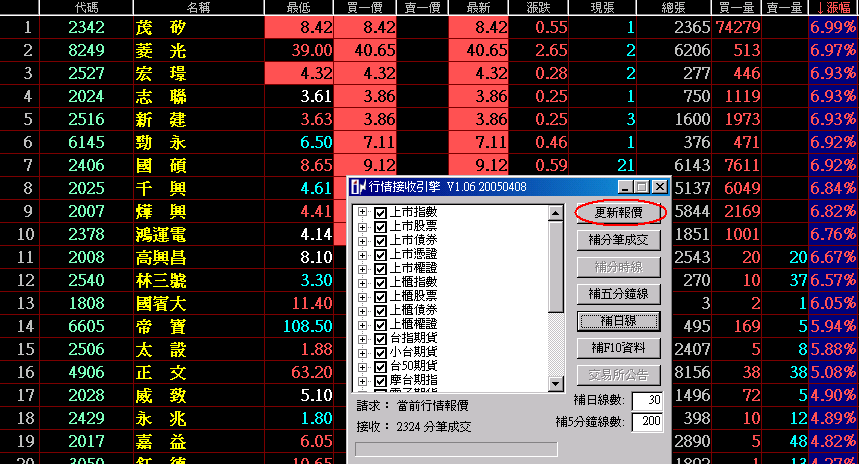Screen dimensions: 859x464
Task: Click the 行情接收引擎 title bar icon
Action: click(x=358, y=187)
